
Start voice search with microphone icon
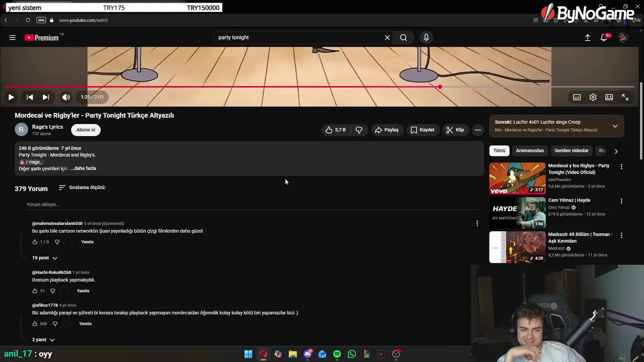[x=426, y=38]
